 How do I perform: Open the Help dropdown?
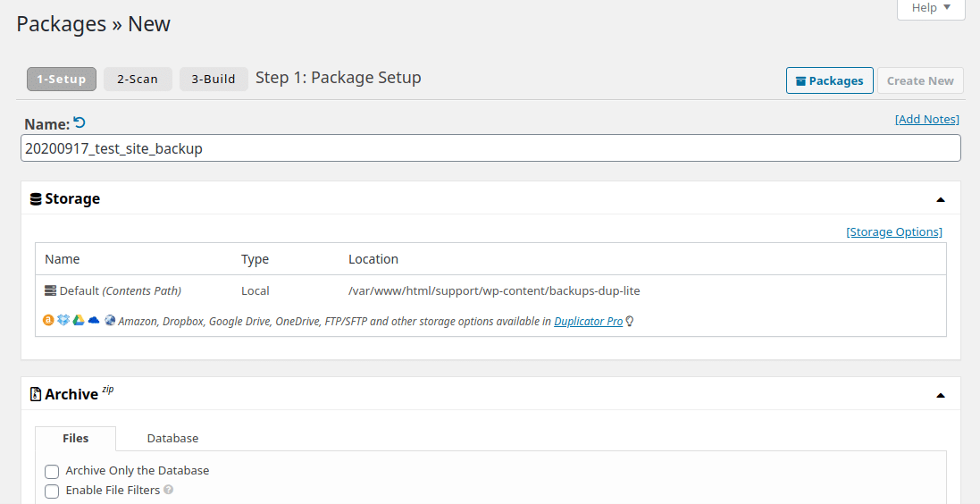[x=930, y=8]
